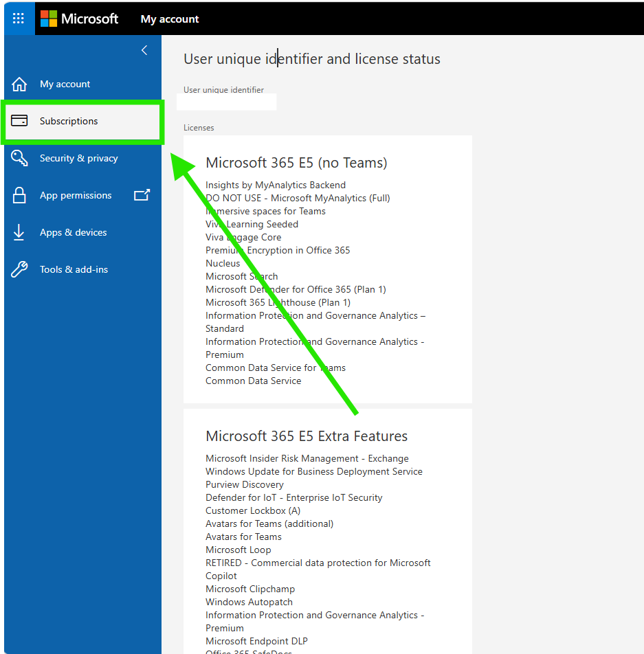This screenshot has width=644, height=654.
Task: Click 'Common Data Service' entry
Action: (x=254, y=381)
